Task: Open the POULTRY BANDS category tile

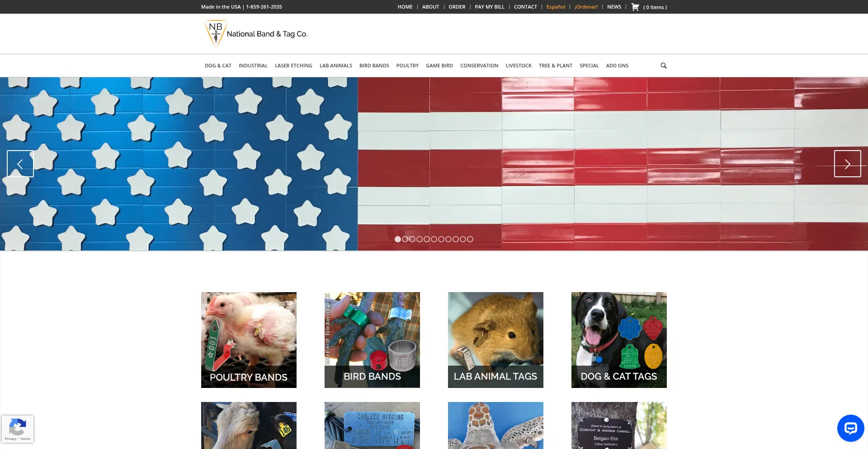Action: [249, 340]
